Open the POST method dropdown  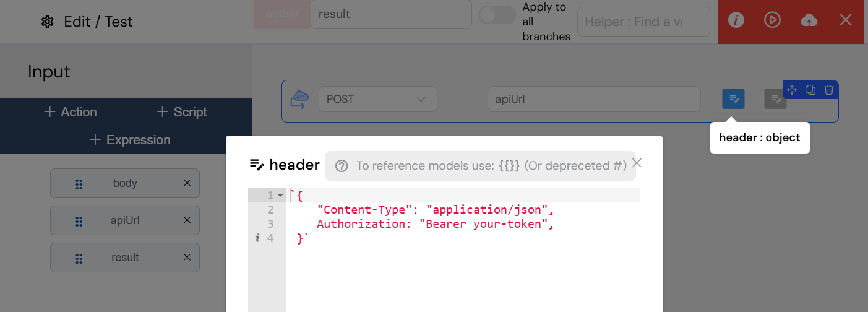pyautogui.click(x=378, y=99)
